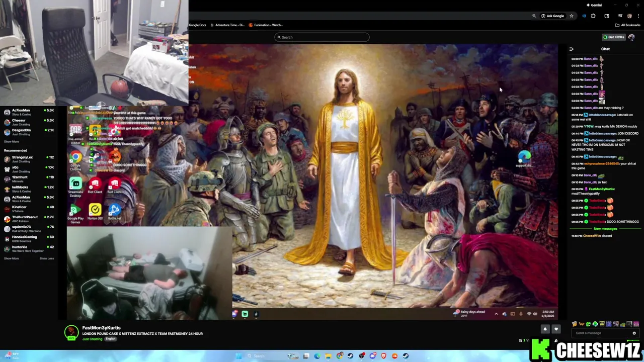Image resolution: width=644 pixels, height=362 pixels.
Task: Open Chrome profile avatar
Action: point(629,16)
